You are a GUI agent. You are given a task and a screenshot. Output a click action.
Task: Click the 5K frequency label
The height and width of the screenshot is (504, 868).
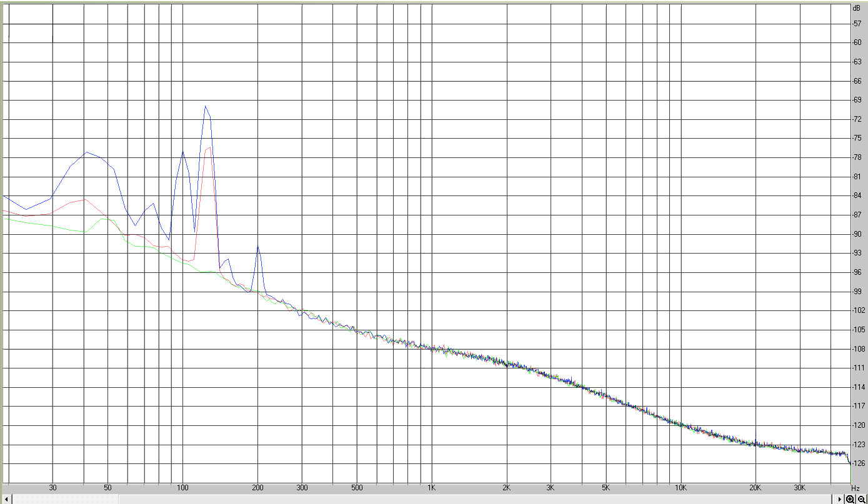(606, 488)
